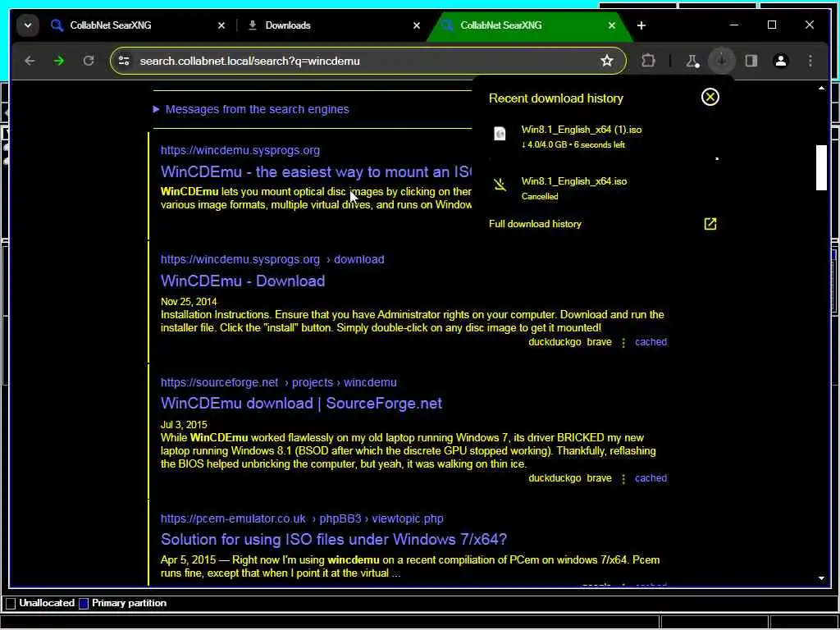Open the profile avatar menu
This screenshot has height=630, width=840.
pyautogui.click(x=781, y=61)
